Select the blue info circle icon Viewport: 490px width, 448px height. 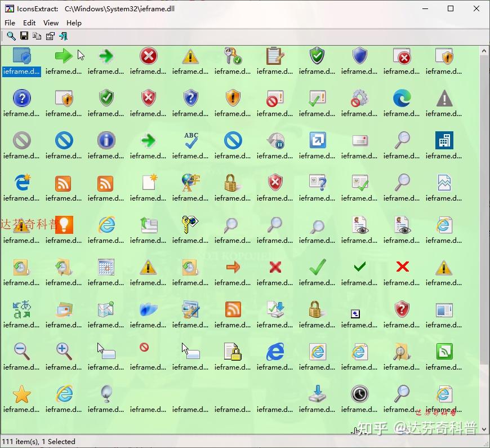point(106,140)
